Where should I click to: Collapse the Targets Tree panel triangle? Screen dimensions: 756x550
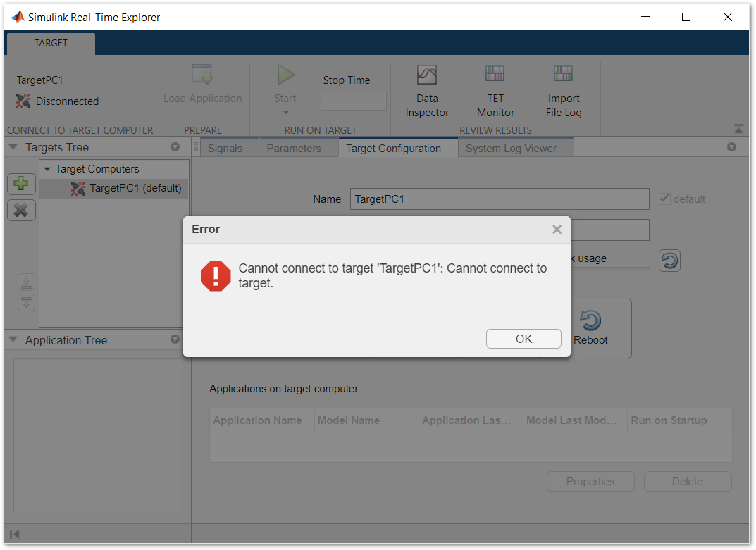pos(13,147)
